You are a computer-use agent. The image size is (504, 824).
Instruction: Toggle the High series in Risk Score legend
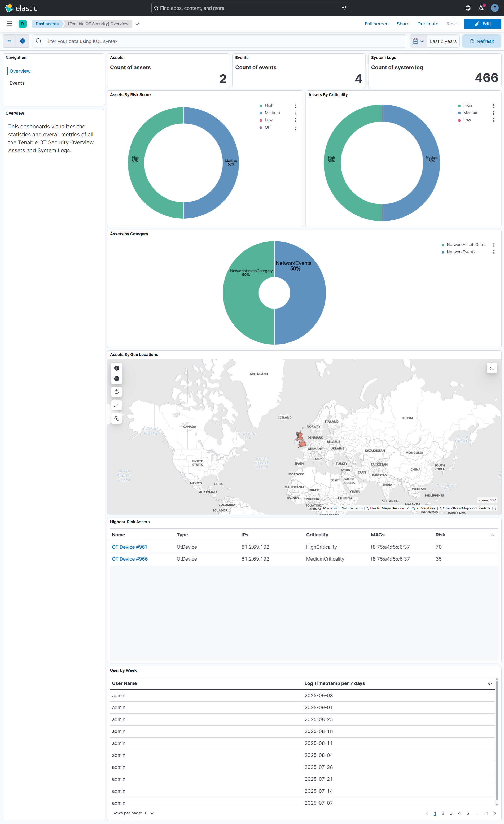click(269, 105)
